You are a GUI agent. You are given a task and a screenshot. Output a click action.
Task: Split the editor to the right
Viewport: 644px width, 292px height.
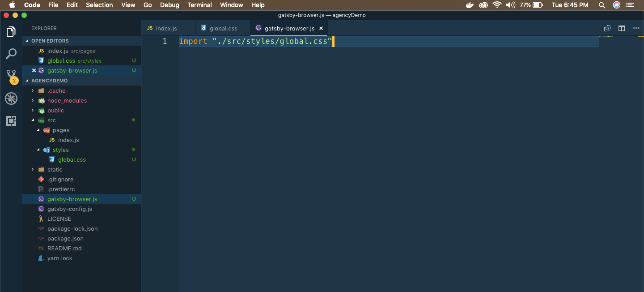(622, 28)
